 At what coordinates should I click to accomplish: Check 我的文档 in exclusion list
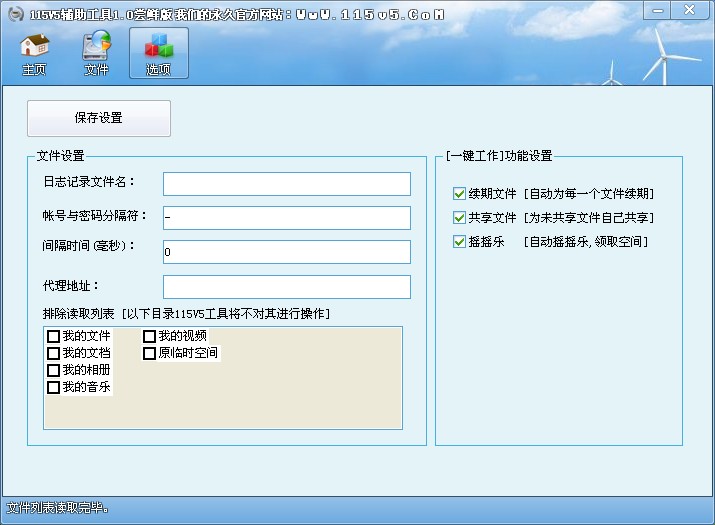coord(53,353)
